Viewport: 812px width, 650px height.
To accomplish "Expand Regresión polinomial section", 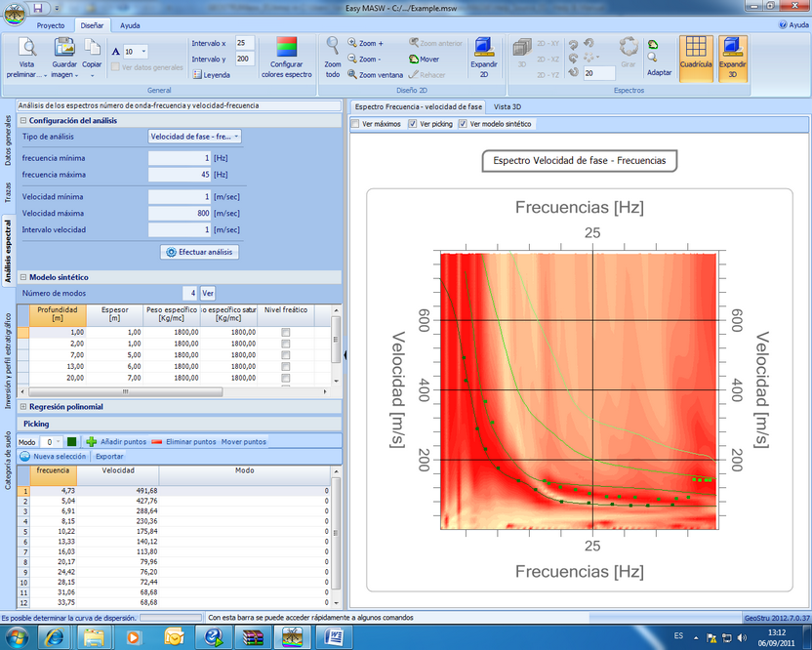I will point(22,407).
